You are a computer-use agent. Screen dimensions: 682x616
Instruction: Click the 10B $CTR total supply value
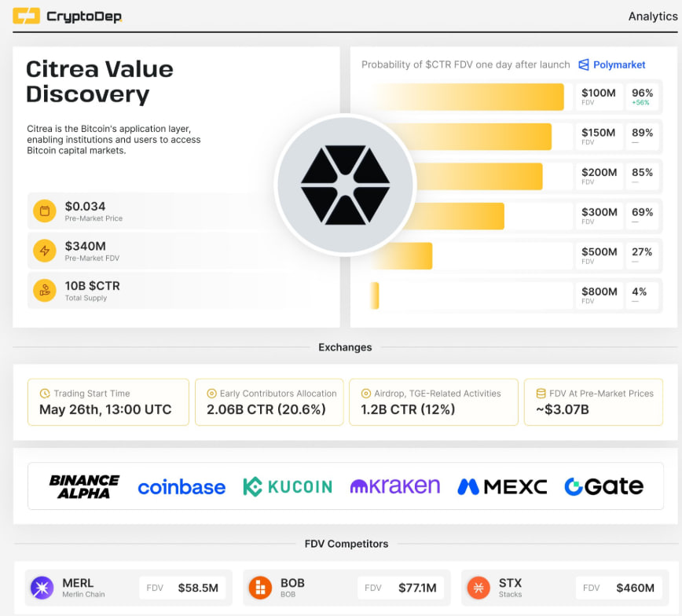[92, 286]
